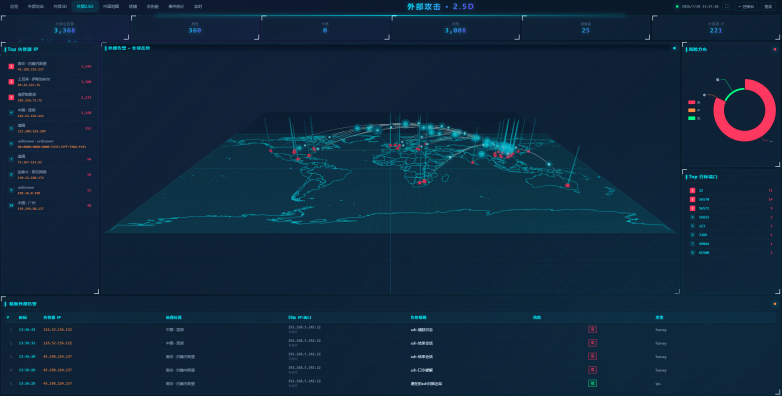Click the red risk badge in alert row 2

pos(592,343)
